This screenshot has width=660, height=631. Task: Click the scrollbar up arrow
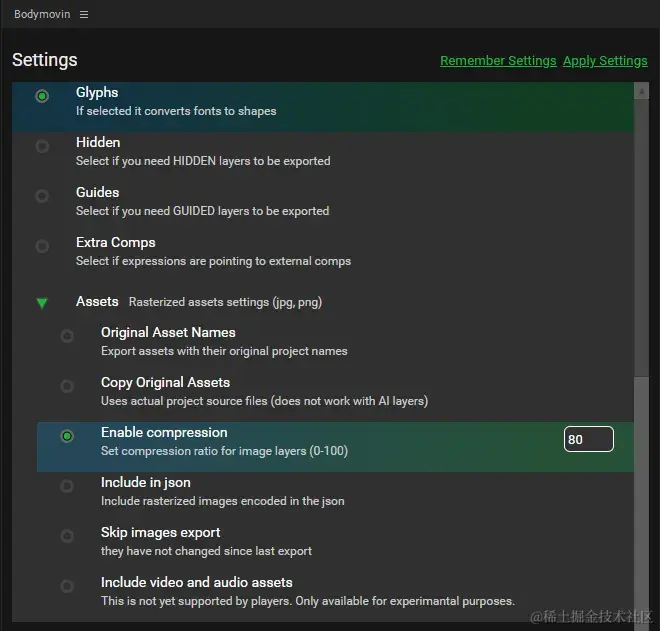coord(641,91)
